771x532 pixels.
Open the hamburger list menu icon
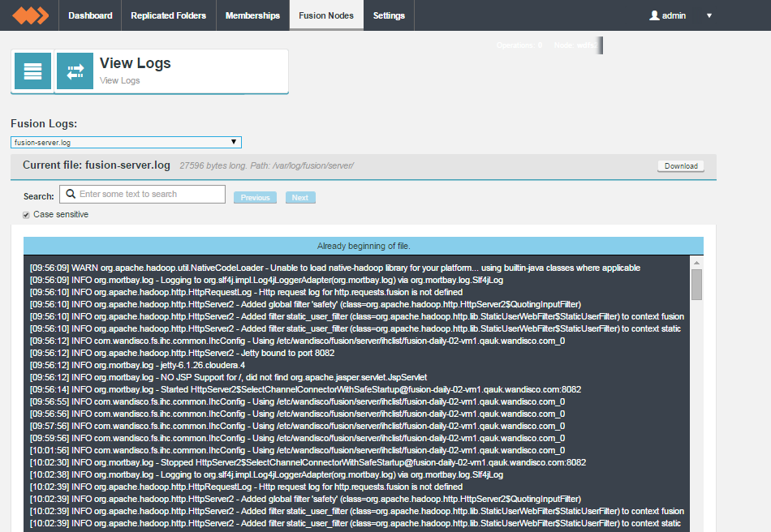point(33,71)
